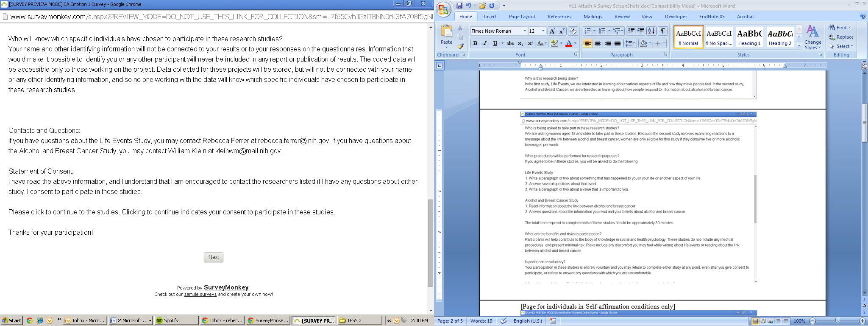Click the Sort button in the Paragraph group

(x=651, y=31)
